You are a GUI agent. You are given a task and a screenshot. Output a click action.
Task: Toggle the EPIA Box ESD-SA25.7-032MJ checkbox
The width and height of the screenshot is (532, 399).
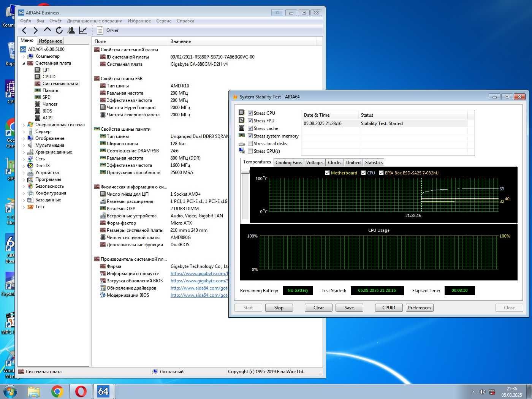point(381,173)
